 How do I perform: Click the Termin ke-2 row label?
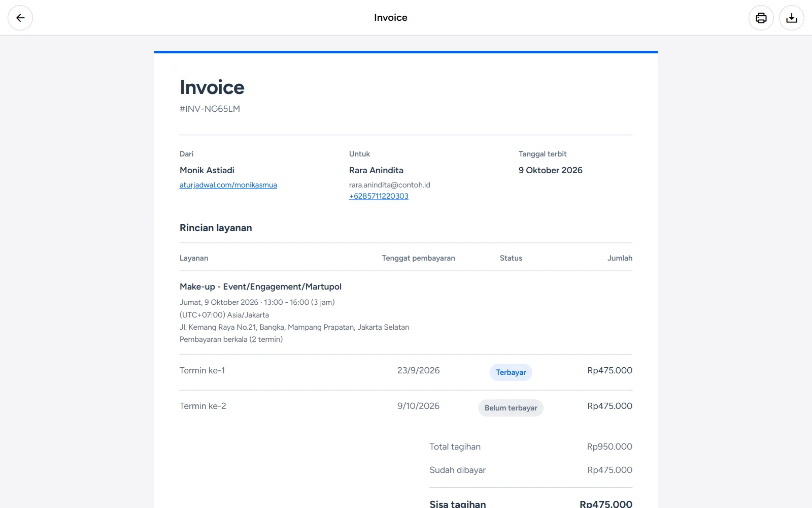pyautogui.click(x=203, y=406)
